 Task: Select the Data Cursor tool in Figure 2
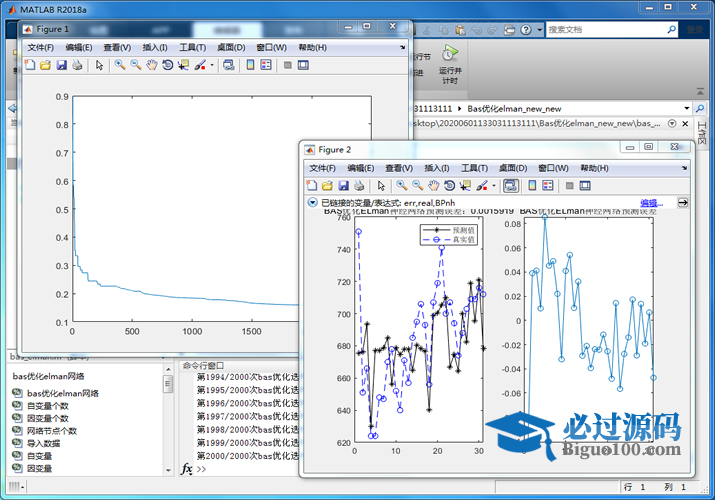[x=465, y=185]
